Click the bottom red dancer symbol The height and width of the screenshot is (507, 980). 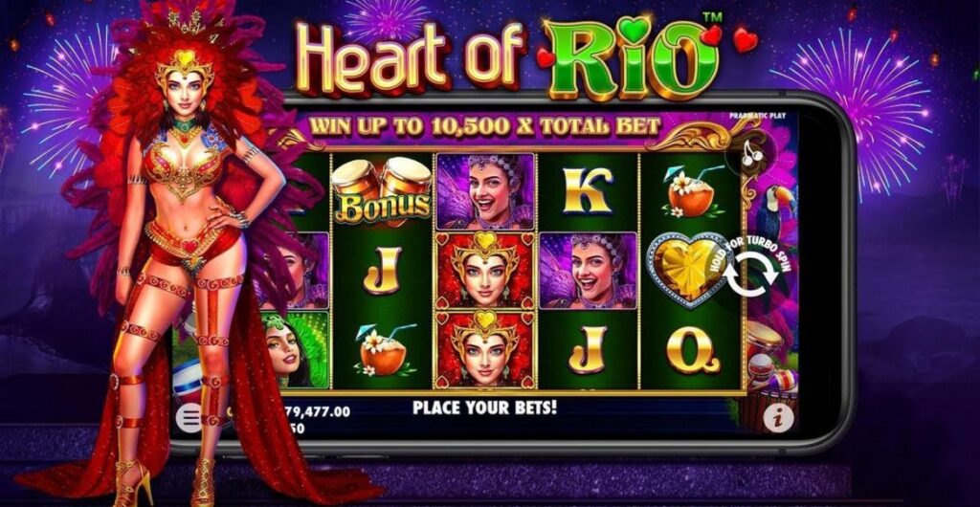tap(485, 350)
